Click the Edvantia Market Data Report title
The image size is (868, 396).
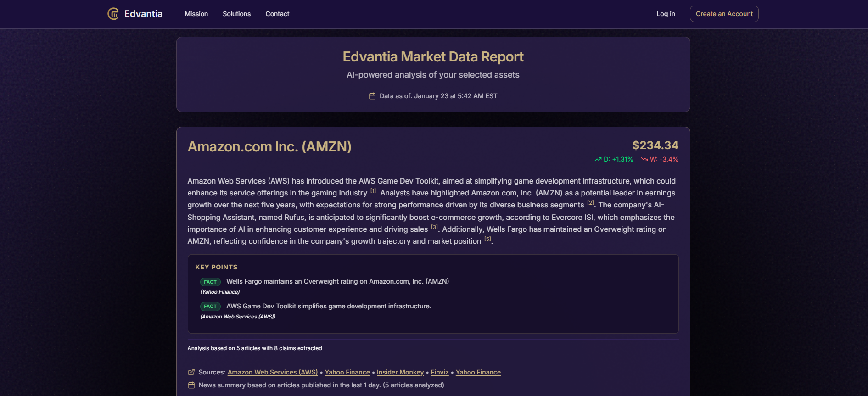(433, 57)
